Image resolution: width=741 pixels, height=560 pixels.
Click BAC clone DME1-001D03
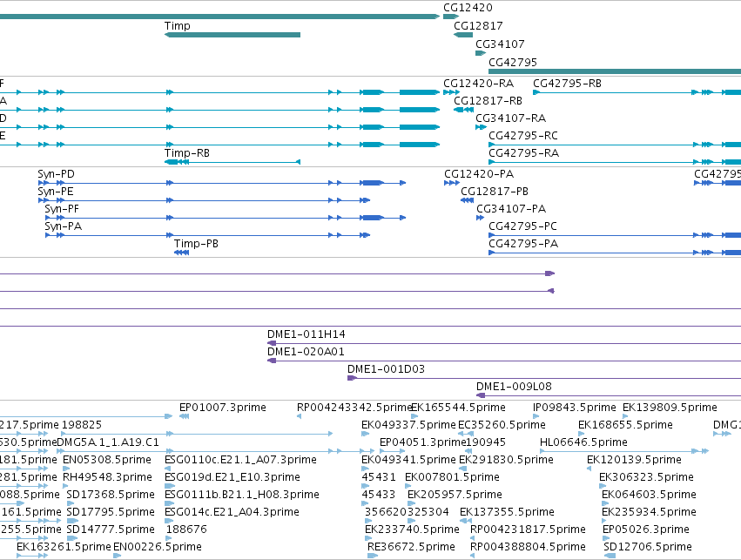[544, 378]
